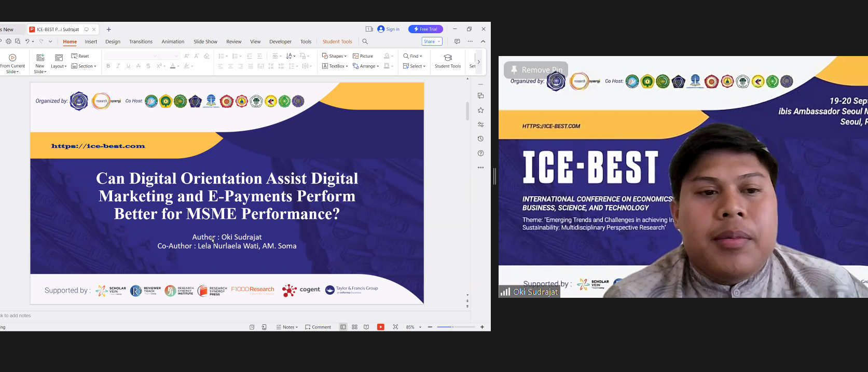Click Reset in the ribbon
The height and width of the screenshot is (372, 868).
[x=80, y=56]
